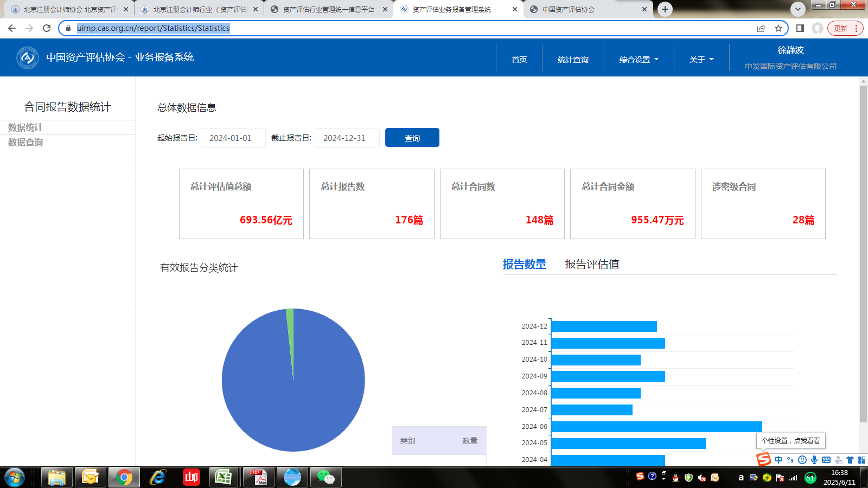Click the China Appraisal Society logo icon

[27, 57]
